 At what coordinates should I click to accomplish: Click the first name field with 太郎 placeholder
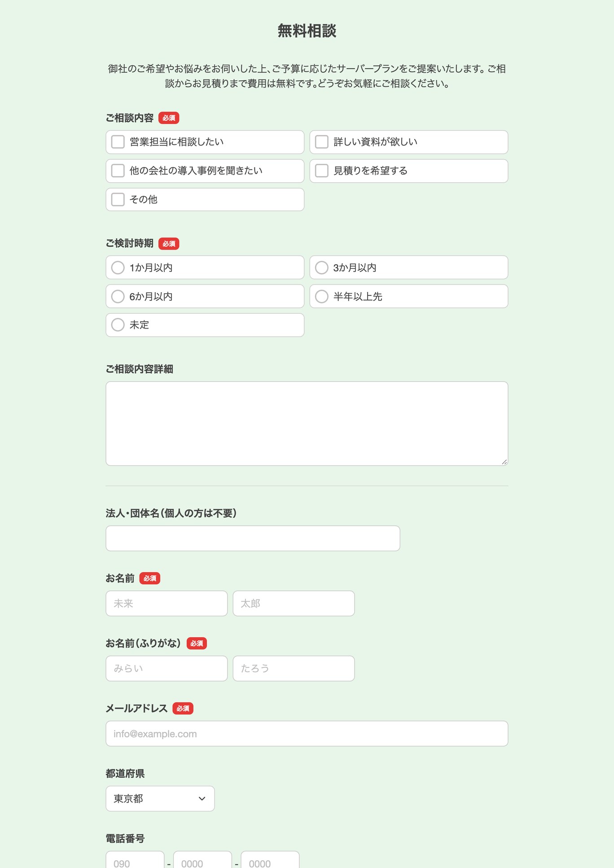pyautogui.click(x=294, y=603)
